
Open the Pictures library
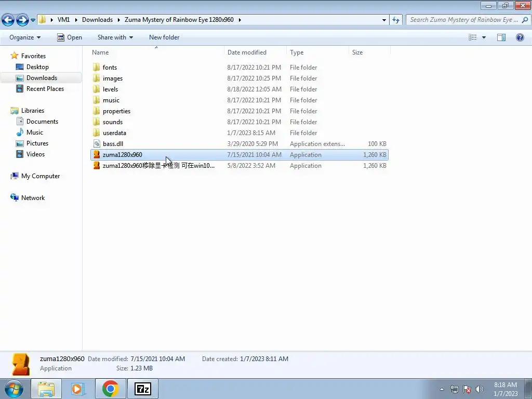tap(37, 143)
